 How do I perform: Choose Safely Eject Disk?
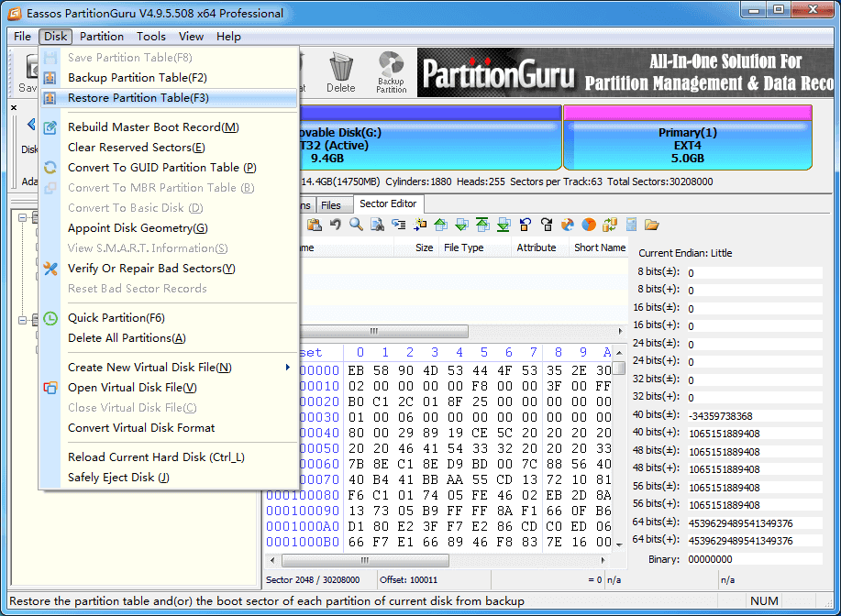[x=169, y=478]
